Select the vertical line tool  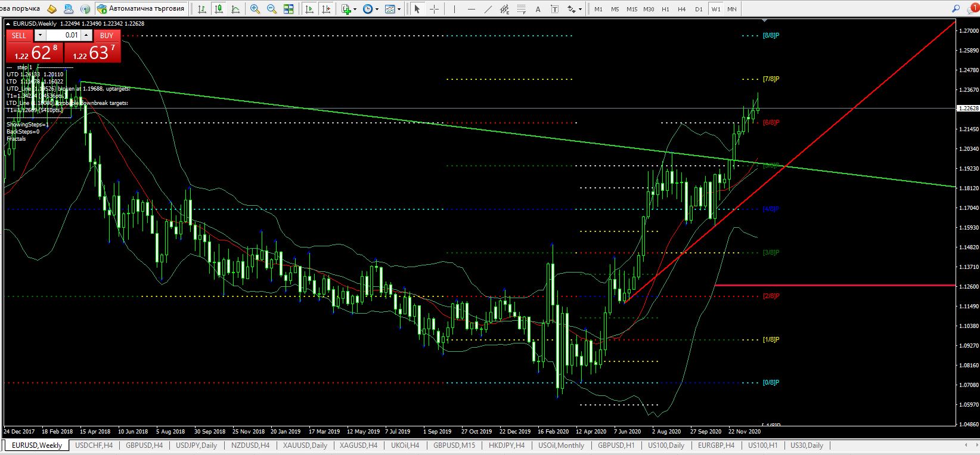[455, 9]
